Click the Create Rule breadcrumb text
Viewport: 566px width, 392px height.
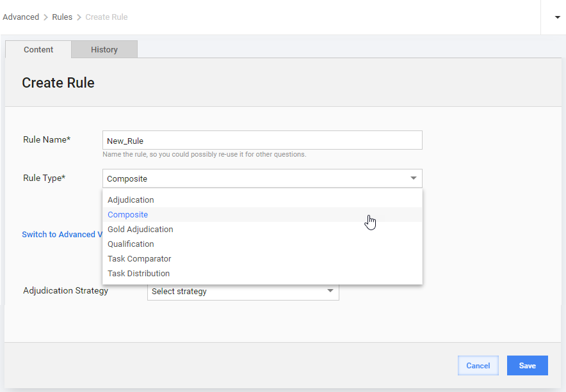106,17
